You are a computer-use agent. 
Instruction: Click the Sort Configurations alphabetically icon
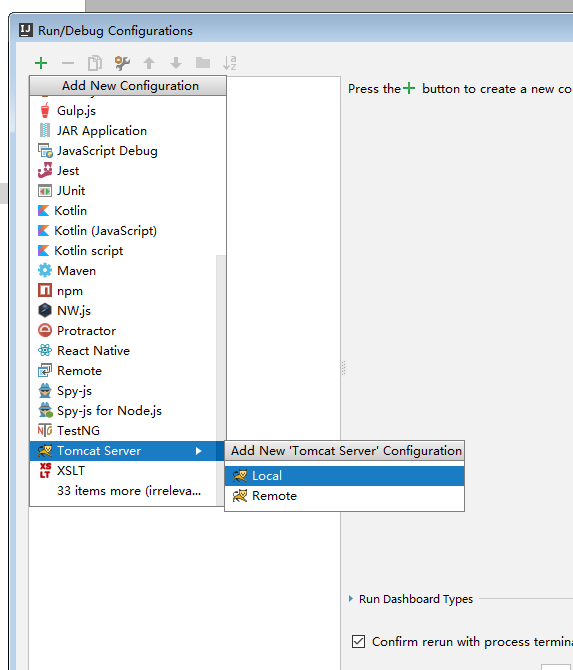[x=229, y=63]
